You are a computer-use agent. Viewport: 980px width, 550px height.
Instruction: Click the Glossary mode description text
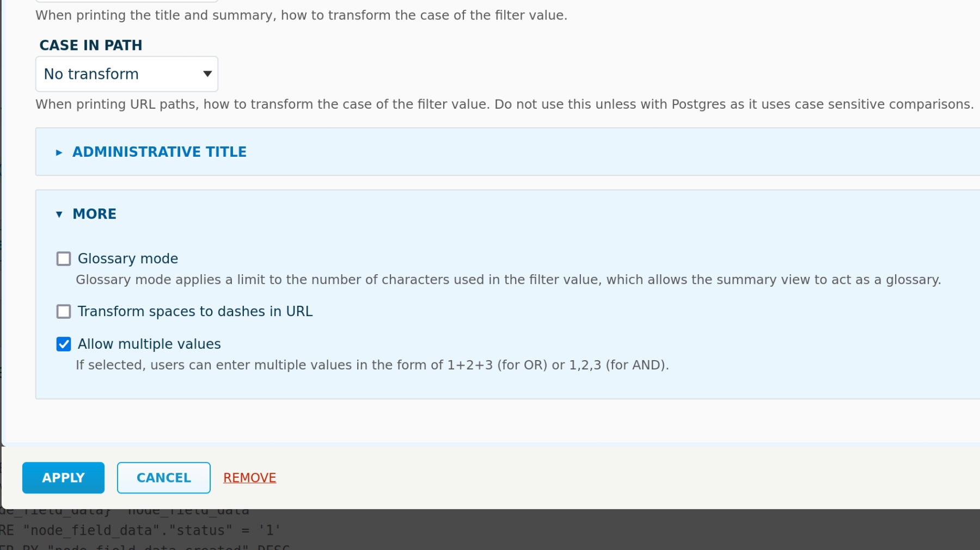tap(508, 280)
